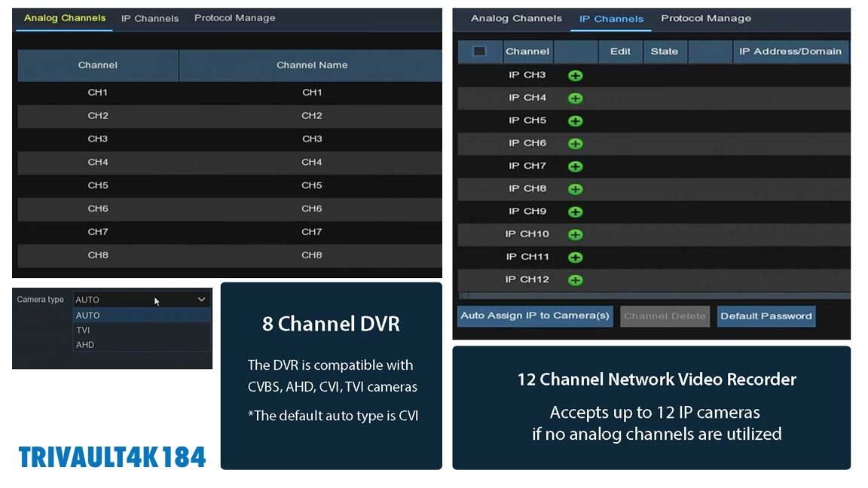Choose TVI from the Camera type list
Image resolution: width=868 pixels, height=488 pixels.
click(84, 330)
